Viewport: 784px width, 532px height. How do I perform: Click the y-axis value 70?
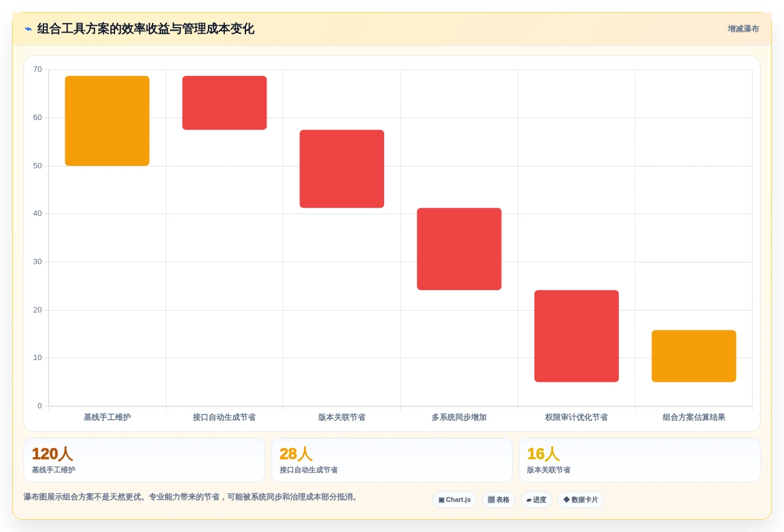pos(37,69)
